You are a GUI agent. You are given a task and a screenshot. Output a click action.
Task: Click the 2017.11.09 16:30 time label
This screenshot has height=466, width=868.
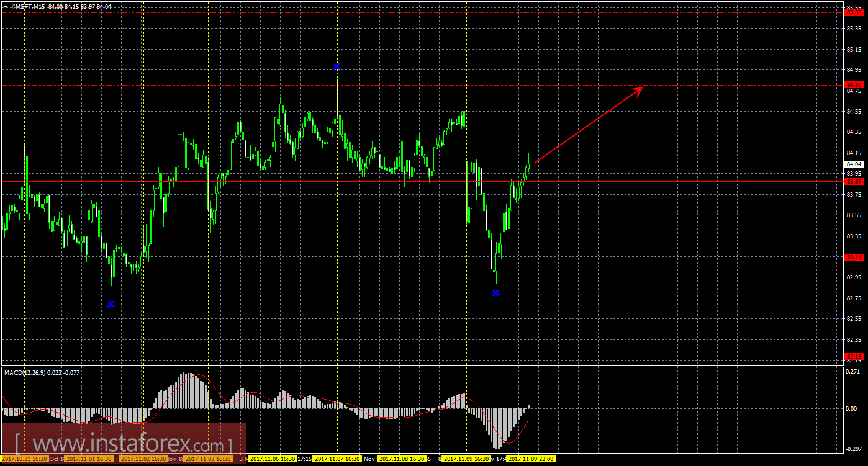coord(466,459)
